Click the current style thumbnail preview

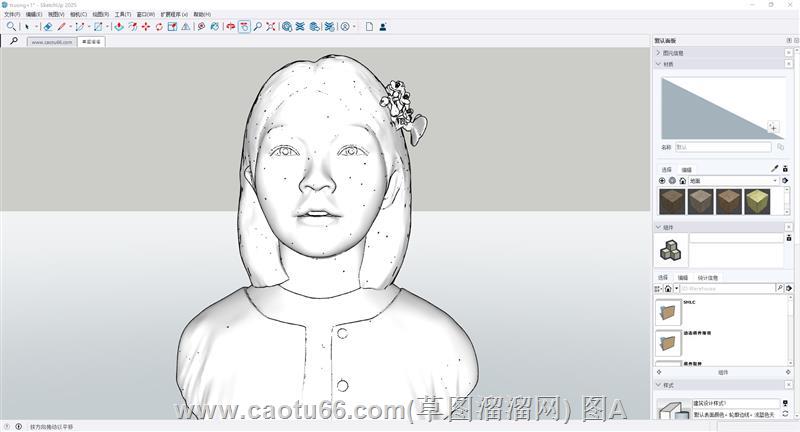673,409
